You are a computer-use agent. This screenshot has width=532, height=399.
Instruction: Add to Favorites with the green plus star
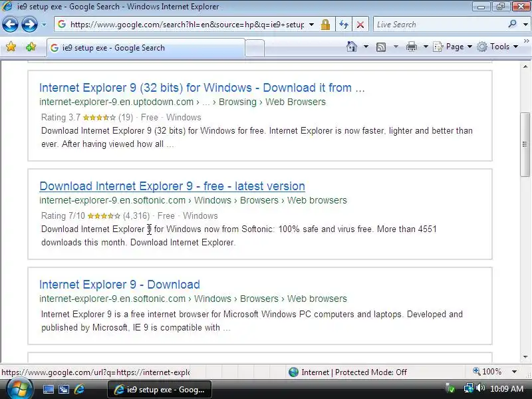[x=31, y=47]
